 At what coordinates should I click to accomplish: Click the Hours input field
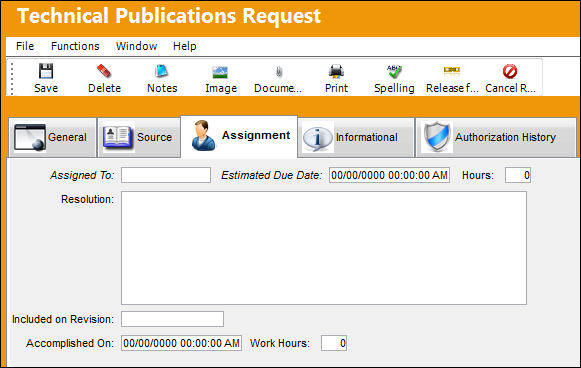pos(518,175)
